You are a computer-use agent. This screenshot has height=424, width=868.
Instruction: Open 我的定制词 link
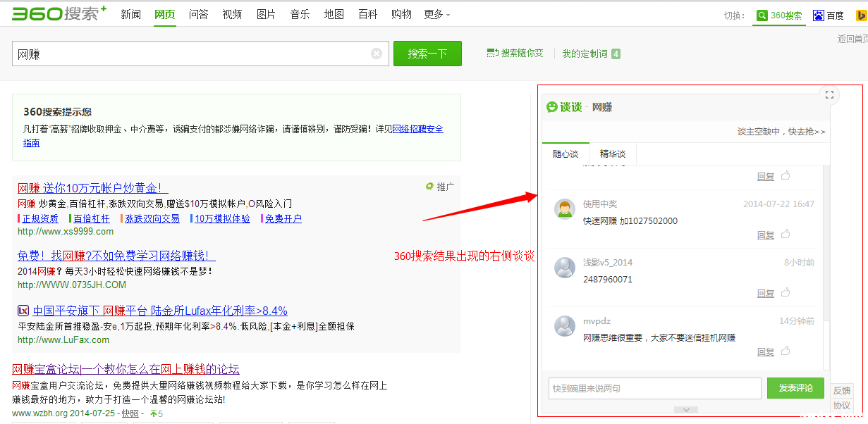coord(585,54)
